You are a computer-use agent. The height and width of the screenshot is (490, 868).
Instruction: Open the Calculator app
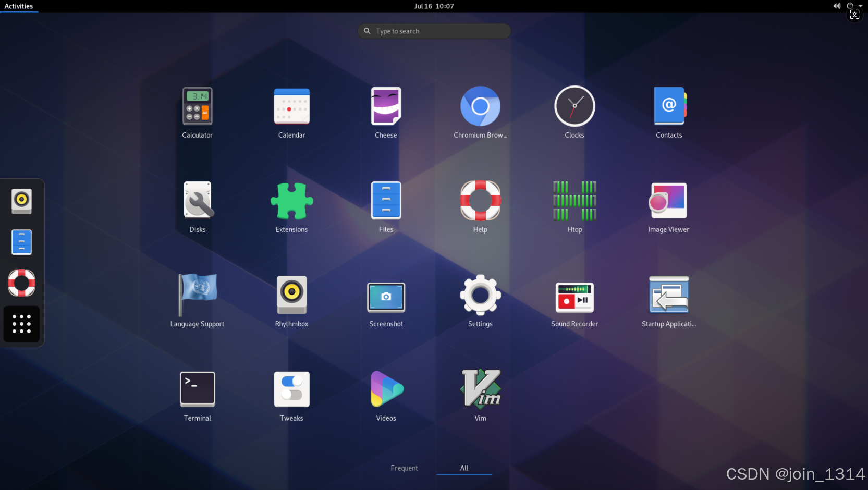tap(197, 106)
